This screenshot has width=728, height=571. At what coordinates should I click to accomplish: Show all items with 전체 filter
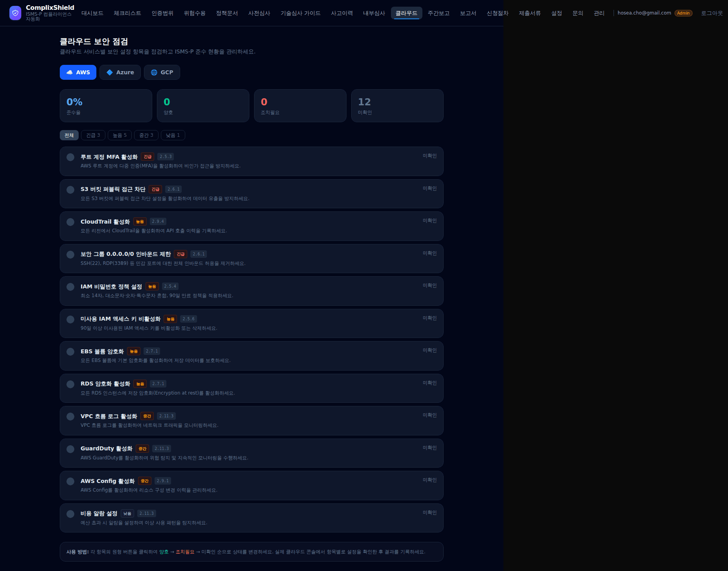point(69,135)
